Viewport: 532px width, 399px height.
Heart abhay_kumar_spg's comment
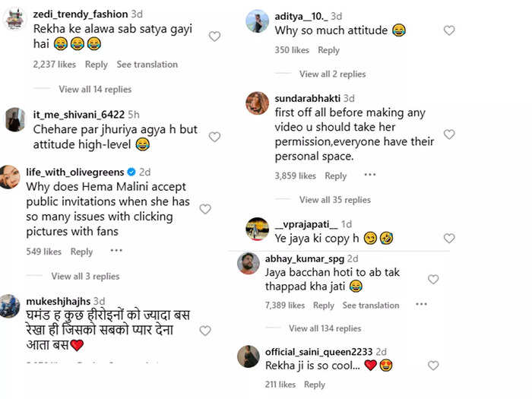pyautogui.click(x=433, y=279)
